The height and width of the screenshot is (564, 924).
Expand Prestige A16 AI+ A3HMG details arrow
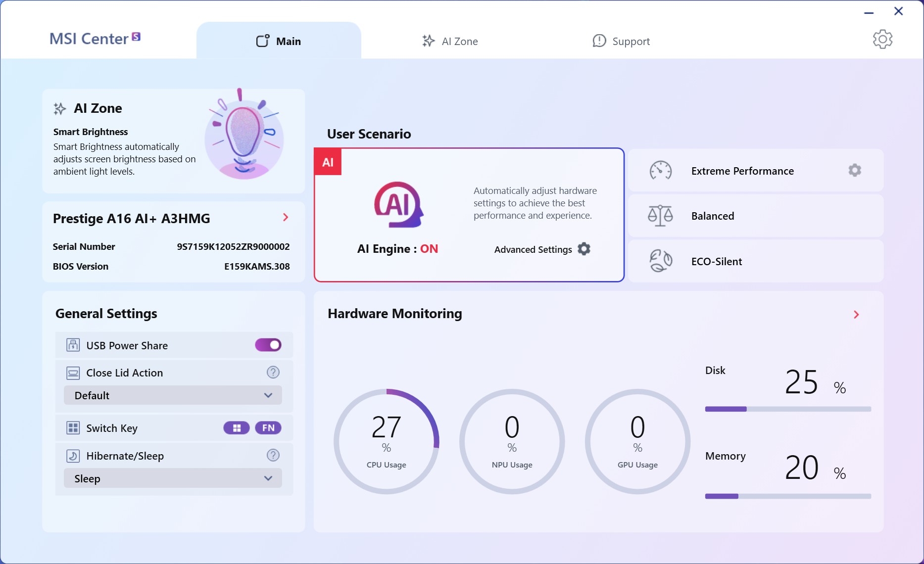[x=286, y=217]
